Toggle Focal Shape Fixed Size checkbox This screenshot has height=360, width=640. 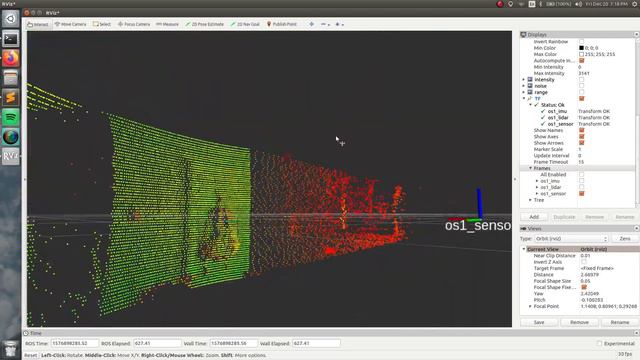(x=584, y=287)
